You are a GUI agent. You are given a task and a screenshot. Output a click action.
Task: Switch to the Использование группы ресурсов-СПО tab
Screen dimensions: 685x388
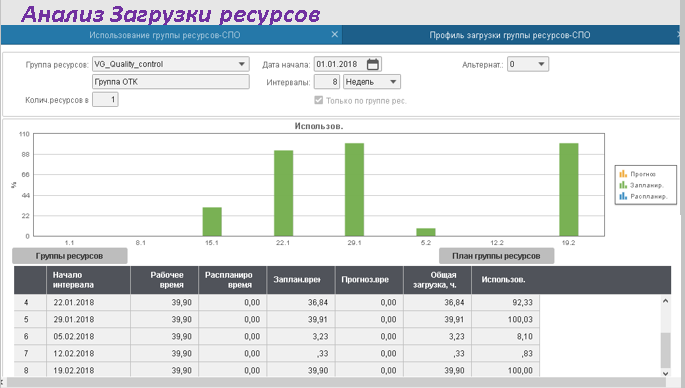pyautogui.click(x=165, y=35)
